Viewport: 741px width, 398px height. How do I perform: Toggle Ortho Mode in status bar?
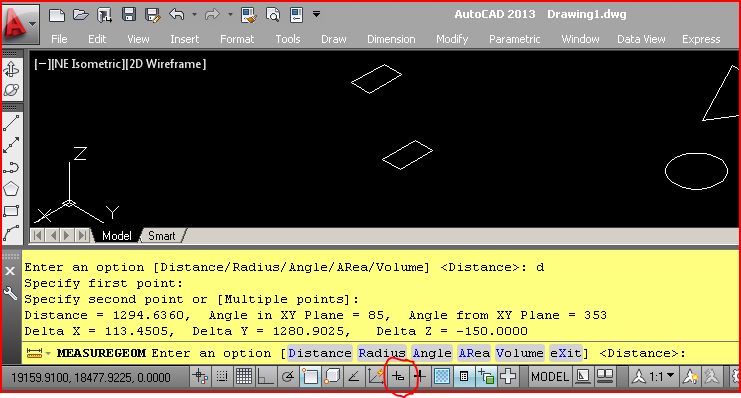(x=266, y=377)
